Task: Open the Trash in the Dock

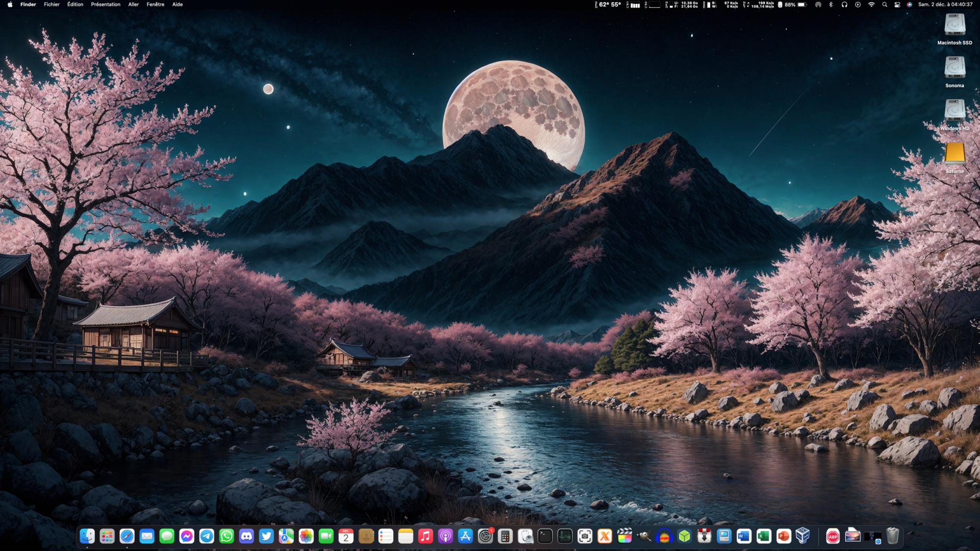Action: (x=893, y=536)
